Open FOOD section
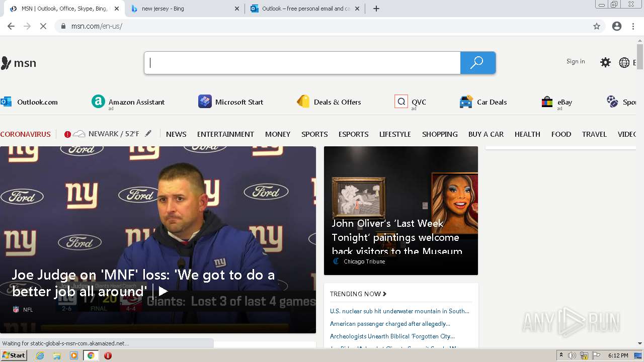644x362 pixels. [561, 134]
